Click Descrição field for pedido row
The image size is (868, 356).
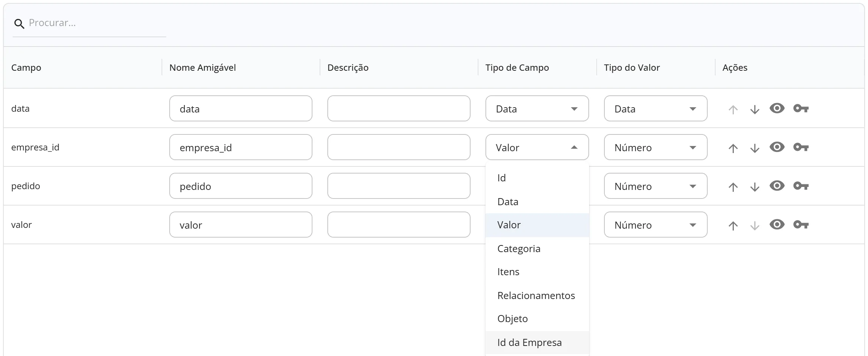(x=399, y=186)
